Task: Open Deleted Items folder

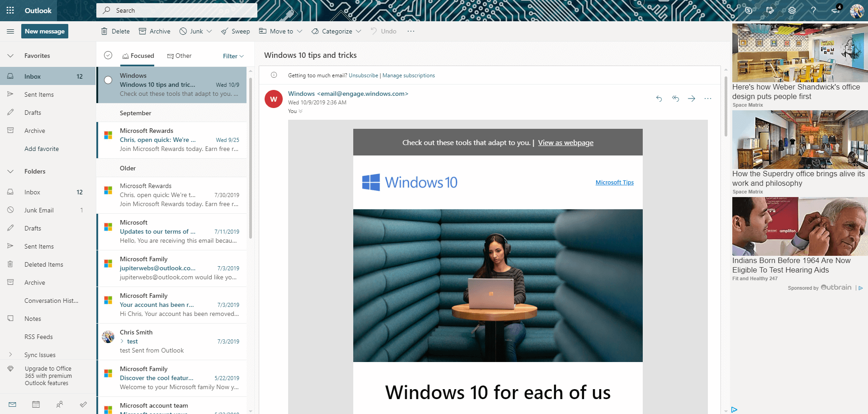Action: point(48,264)
